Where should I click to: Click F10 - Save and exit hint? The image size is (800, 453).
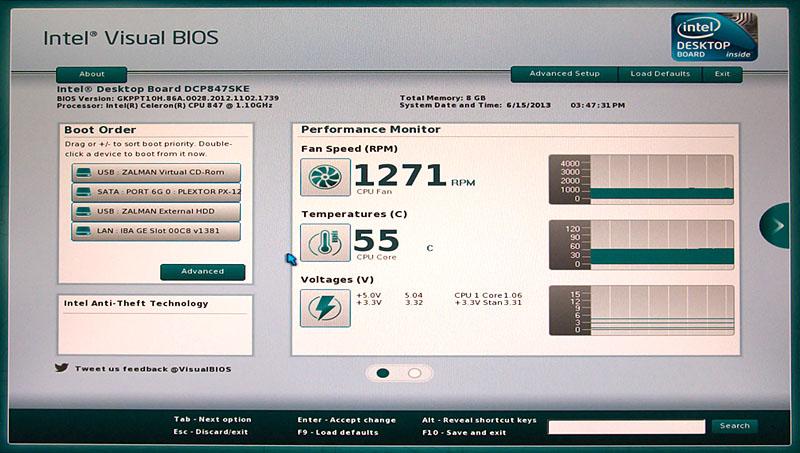pos(464,433)
